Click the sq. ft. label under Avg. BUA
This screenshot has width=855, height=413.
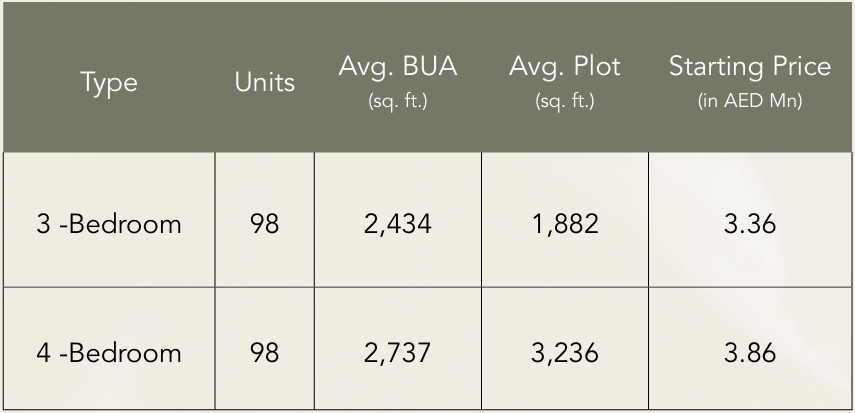pyautogui.click(x=397, y=102)
